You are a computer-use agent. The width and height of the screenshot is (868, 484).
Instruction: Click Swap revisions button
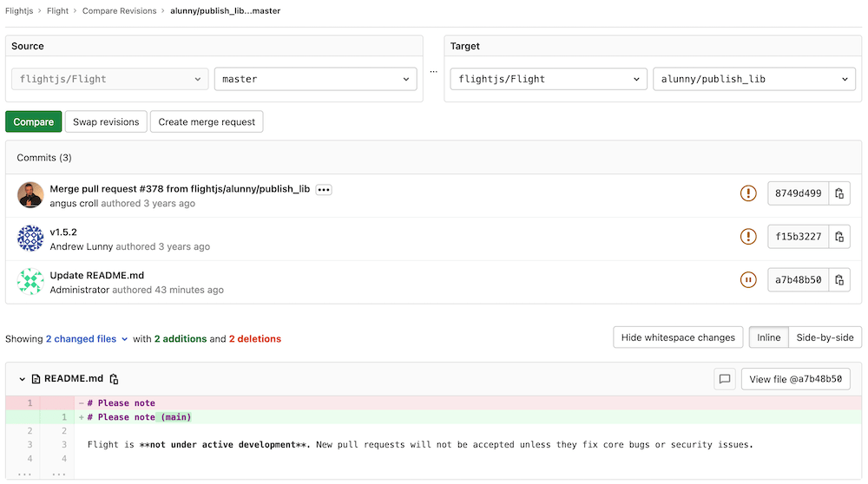[106, 122]
